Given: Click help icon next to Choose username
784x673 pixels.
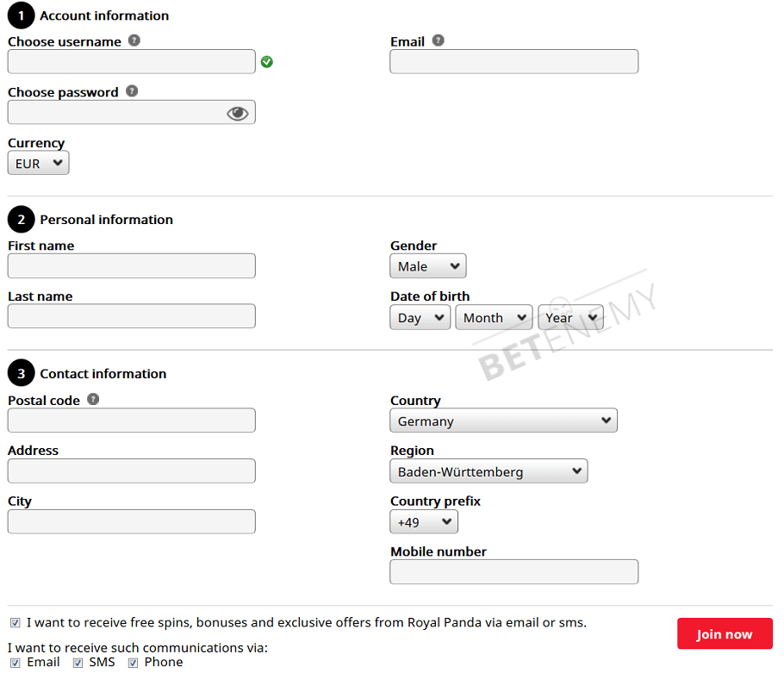Looking at the screenshot, I should click(134, 41).
